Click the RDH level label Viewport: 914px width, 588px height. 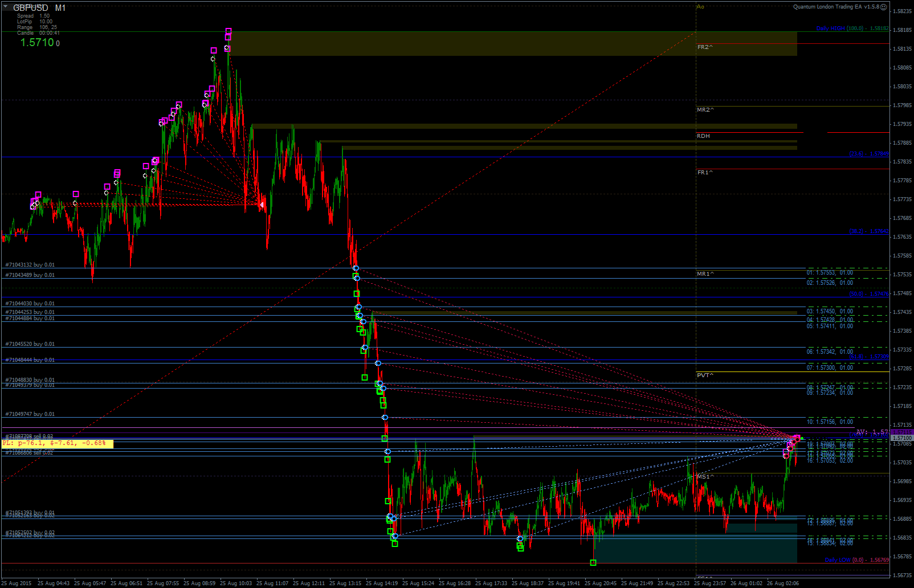703,136
